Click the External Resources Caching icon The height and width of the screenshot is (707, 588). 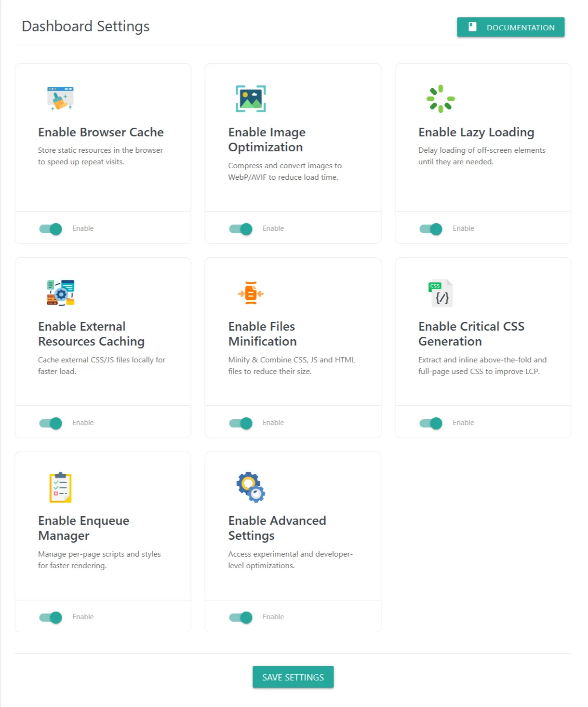tap(60, 293)
